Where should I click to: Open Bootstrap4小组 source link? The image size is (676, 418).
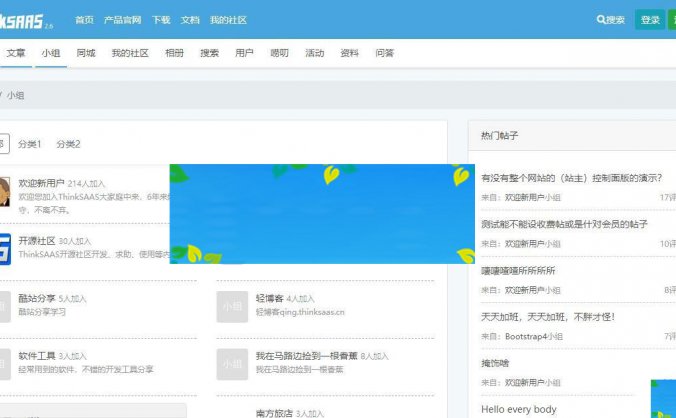point(534,336)
